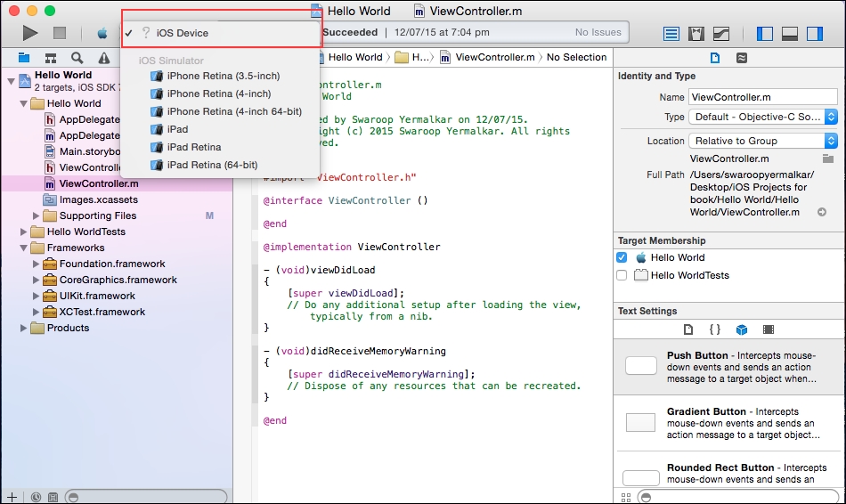
Task: Select Images.xcassets in navigator
Action: point(117,199)
